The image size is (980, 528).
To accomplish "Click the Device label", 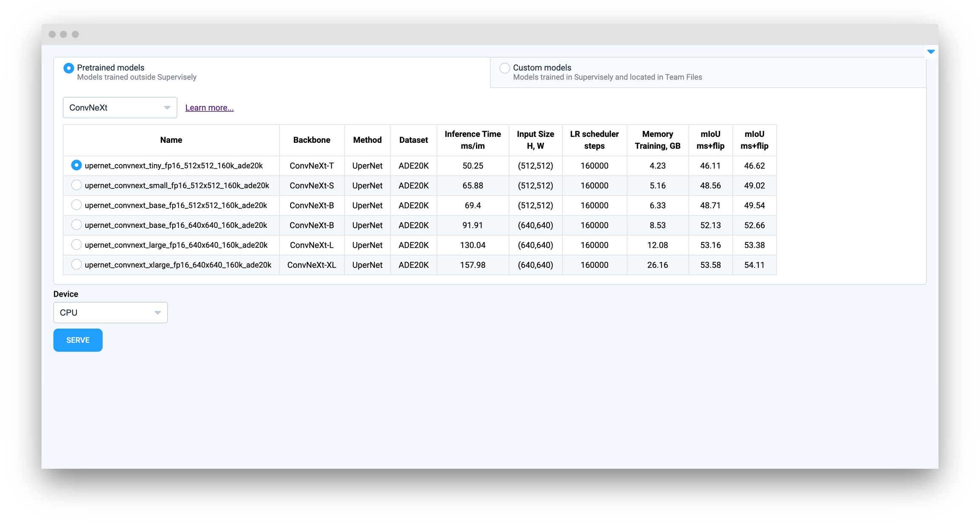I will (66, 294).
